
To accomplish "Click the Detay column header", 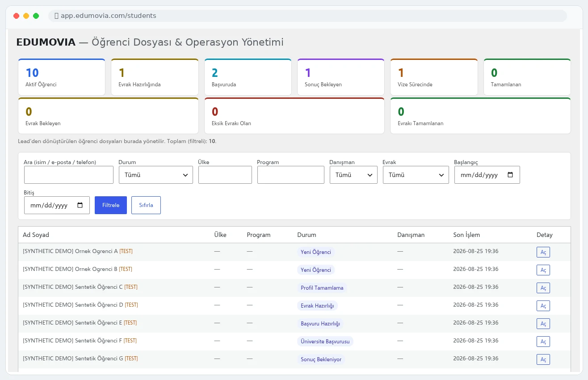I will (x=545, y=235).
